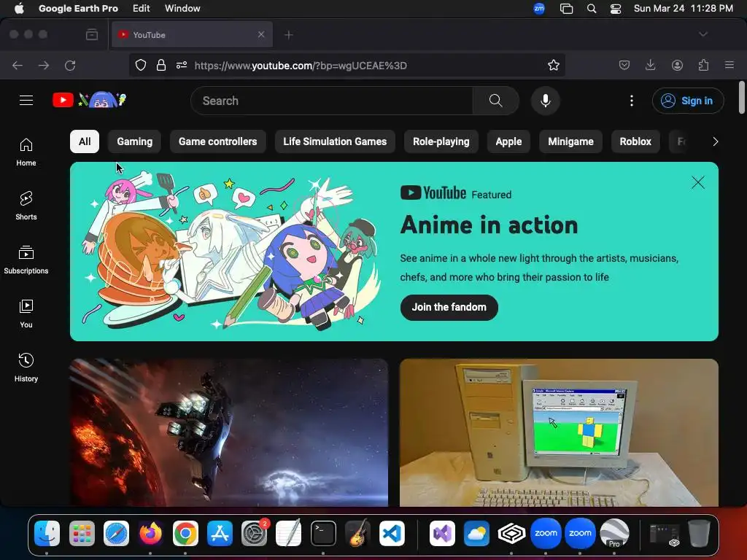Go back in the browser
This screenshot has width=747, height=560.
tap(18, 65)
